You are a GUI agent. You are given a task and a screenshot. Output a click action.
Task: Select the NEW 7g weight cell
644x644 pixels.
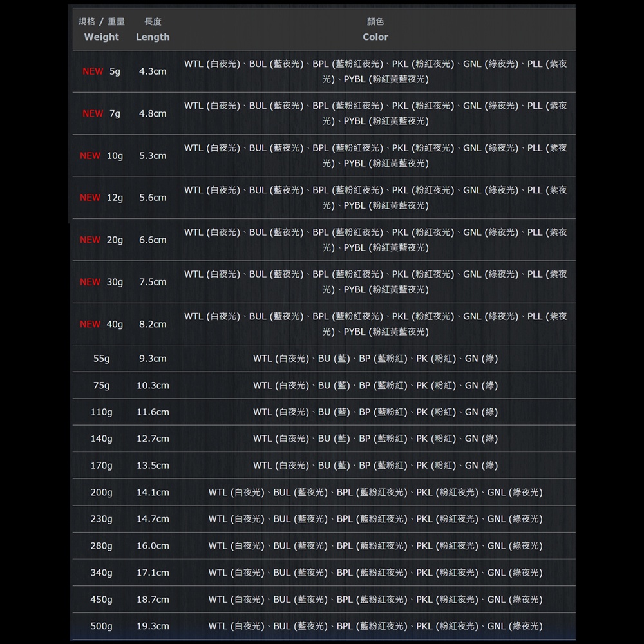(x=101, y=113)
